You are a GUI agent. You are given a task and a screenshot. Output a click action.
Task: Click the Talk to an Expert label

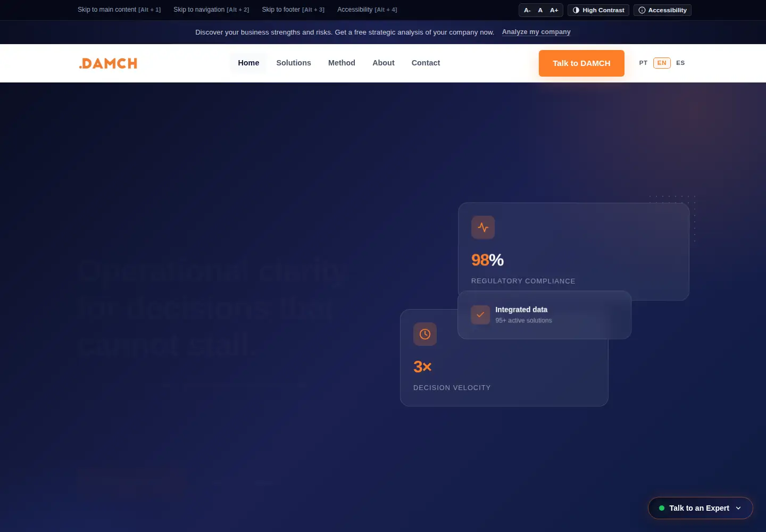click(699, 508)
